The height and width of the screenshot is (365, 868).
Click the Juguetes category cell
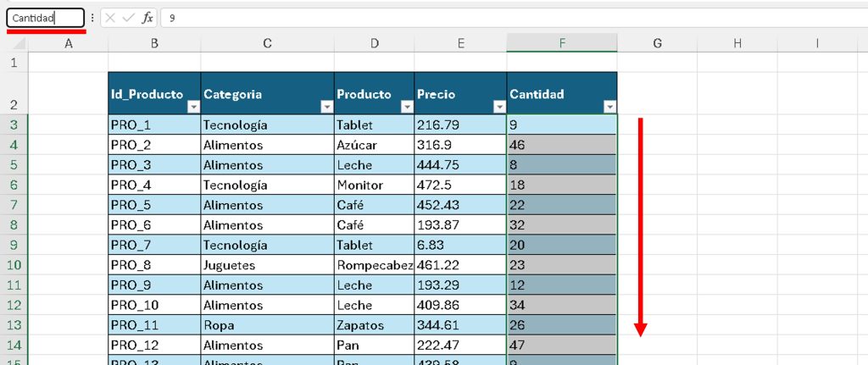click(267, 265)
